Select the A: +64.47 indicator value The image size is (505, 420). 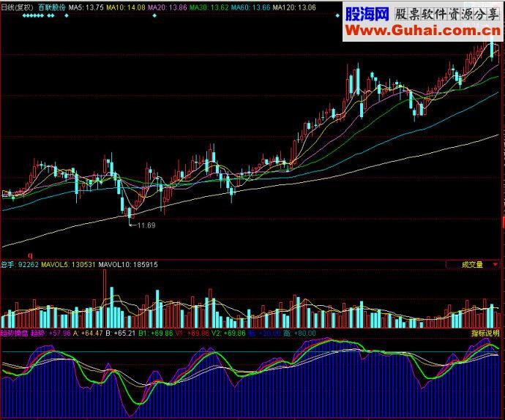(88, 333)
